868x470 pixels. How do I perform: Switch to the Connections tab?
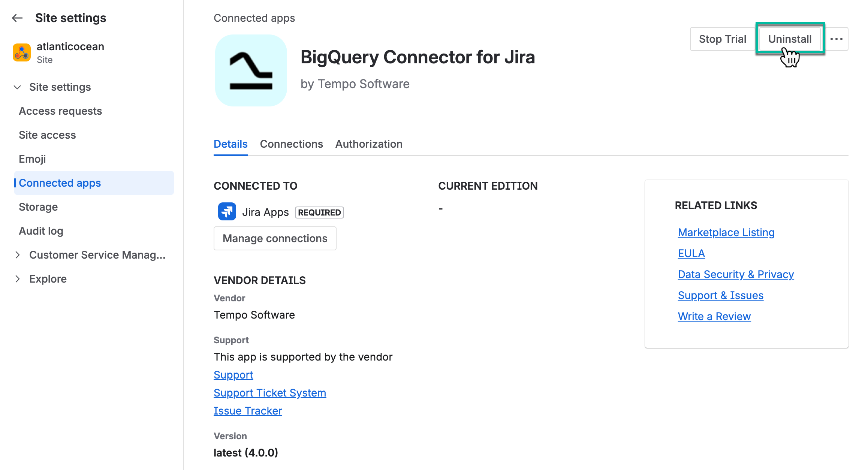(291, 144)
